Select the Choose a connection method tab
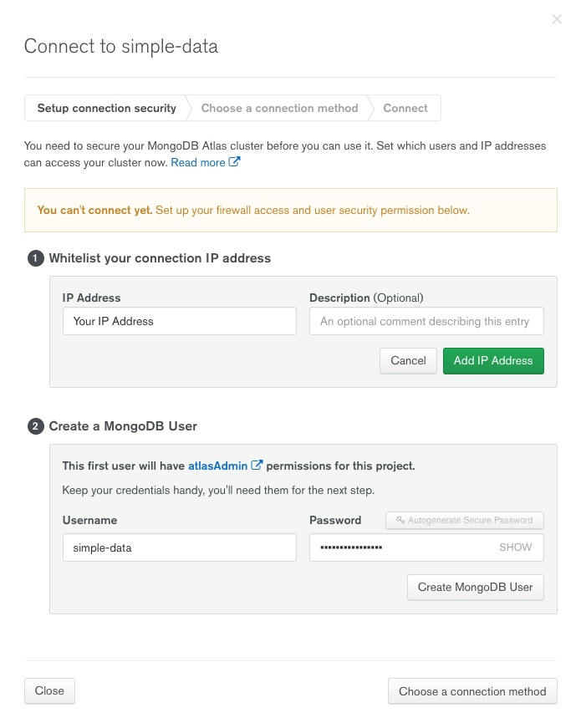Screen dimensions: 581x728 (279, 108)
